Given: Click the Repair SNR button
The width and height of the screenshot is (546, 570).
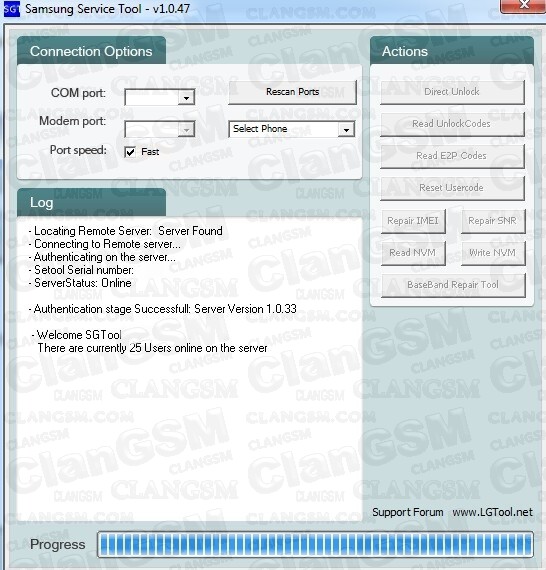Looking at the screenshot, I should point(493,221).
